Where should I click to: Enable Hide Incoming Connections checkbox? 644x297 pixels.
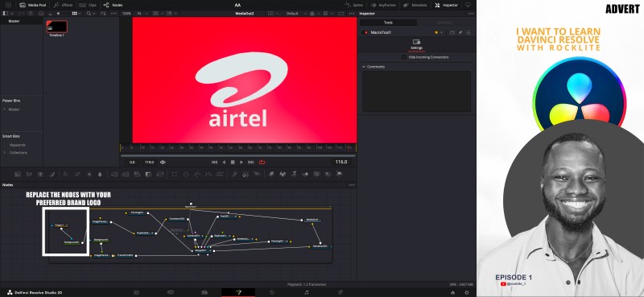tap(404, 57)
